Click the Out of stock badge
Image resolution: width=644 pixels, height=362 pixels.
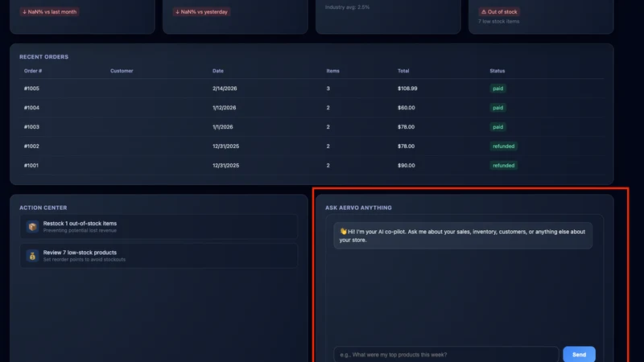pyautogui.click(x=499, y=12)
